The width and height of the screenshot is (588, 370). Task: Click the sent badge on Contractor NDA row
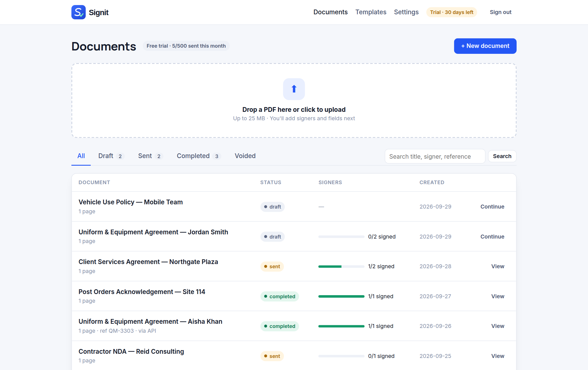coord(272,356)
